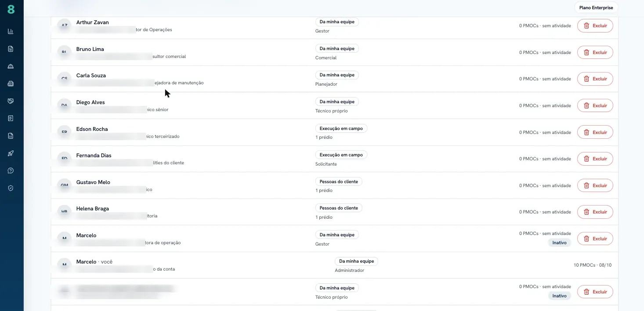Click the Planejador role under Carla Souza
Viewport: 644px width, 311px height.
pyautogui.click(x=326, y=84)
